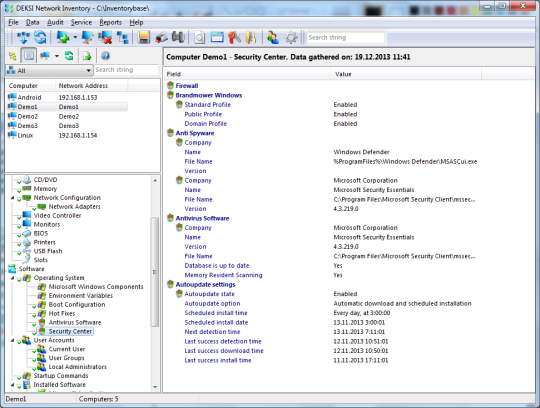The height and width of the screenshot is (408, 540).
Task: Click the delete computer red X icon
Action: point(105,37)
